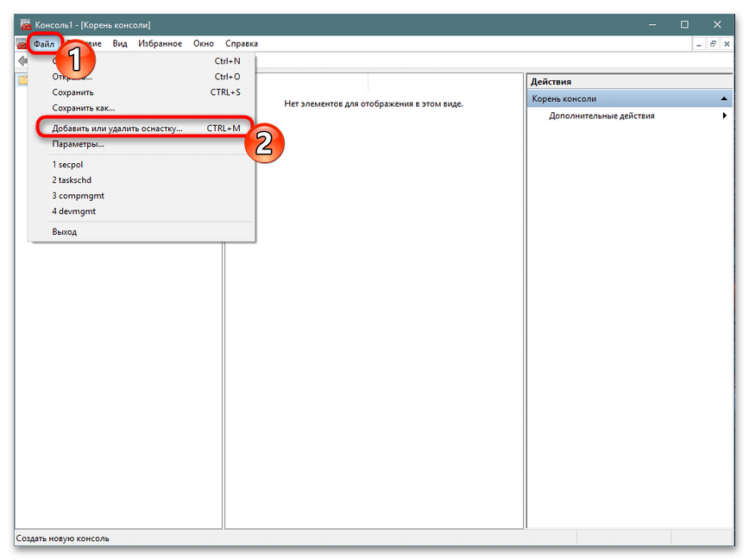This screenshot has height=560, width=749.
Task: Open recent console 4 devmgmt
Action: tap(72, 211)
